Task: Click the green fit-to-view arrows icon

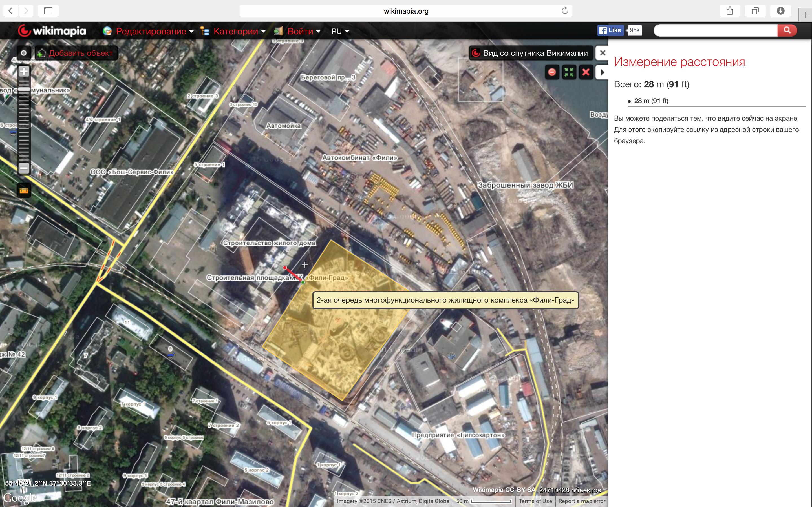Action: click(x=569, y=72)
